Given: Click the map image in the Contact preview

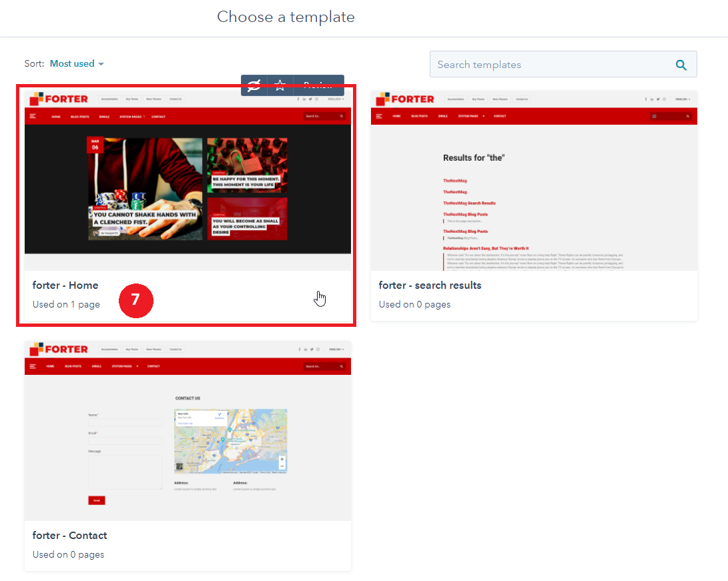Looking at the screenshot, I should (x=230, y=441).
